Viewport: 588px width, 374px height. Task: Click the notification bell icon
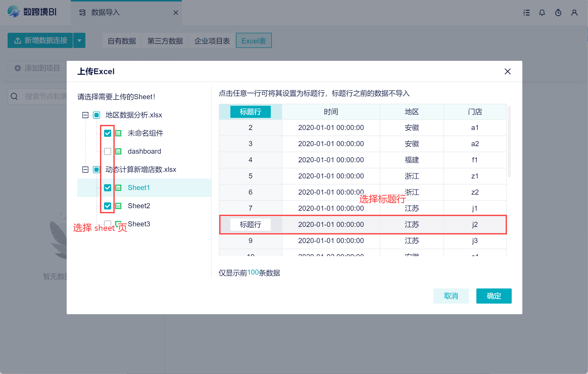click(x=542, y=13)
